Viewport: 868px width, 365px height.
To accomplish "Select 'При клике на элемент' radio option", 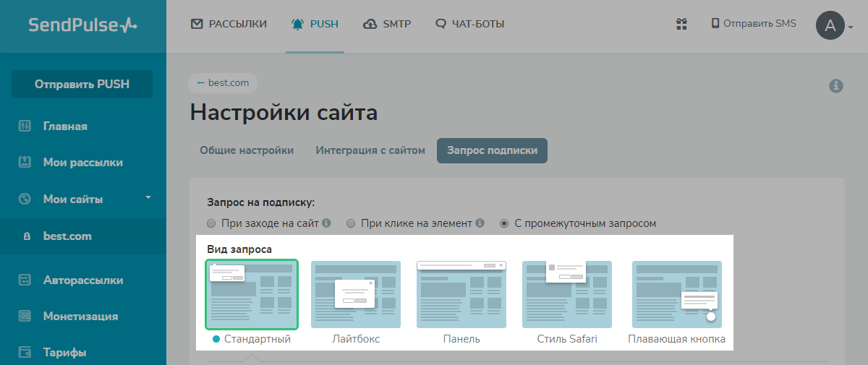I will (x=351, y=223).
